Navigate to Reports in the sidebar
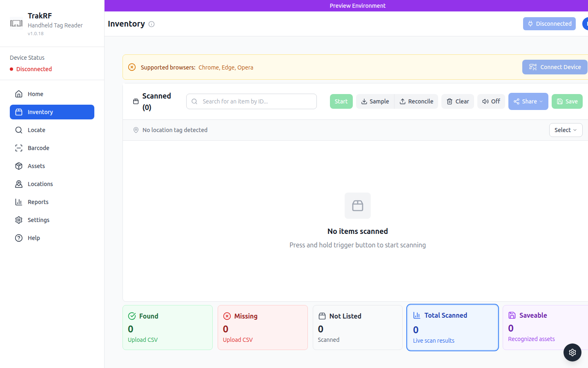The width and height of the screenshot is (588, 368). coord(38,202)
